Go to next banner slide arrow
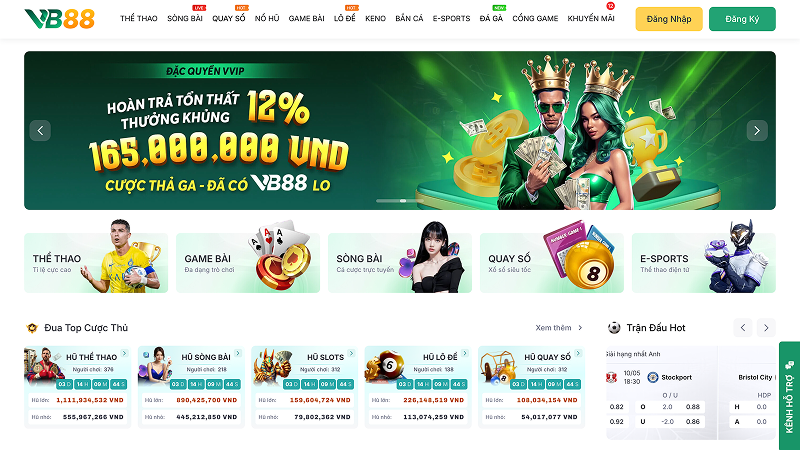 pyautogui.click(x=757, y=131)
